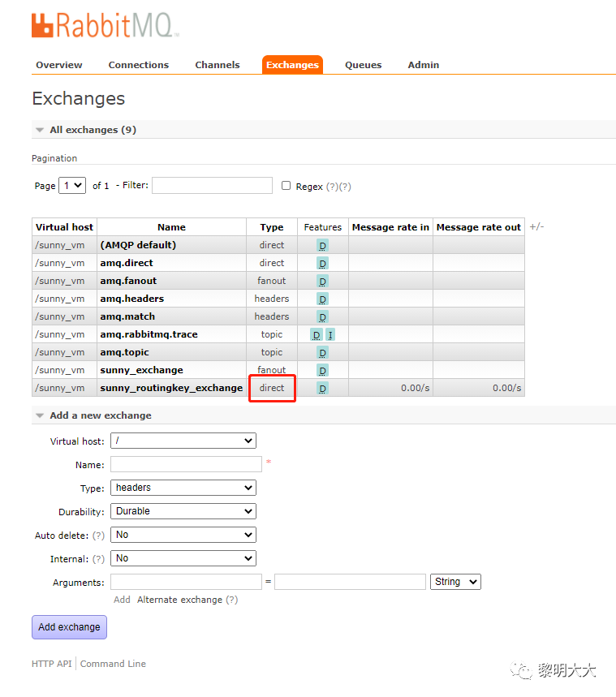Collapse the All exchanges (9) section

click(x=93, y=130)
